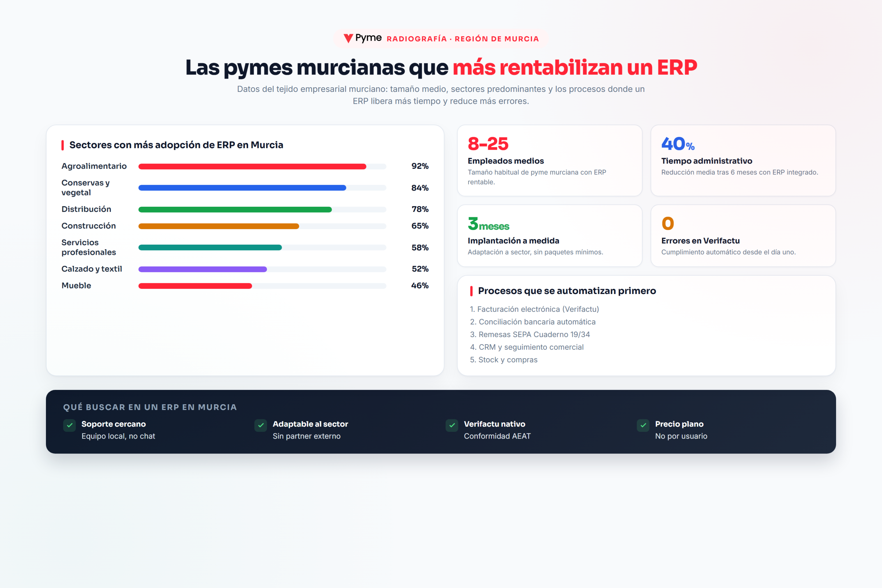Click the 58% value for Servicios profesionales
The height and width of the screenshot is (588, 882).
420,247
